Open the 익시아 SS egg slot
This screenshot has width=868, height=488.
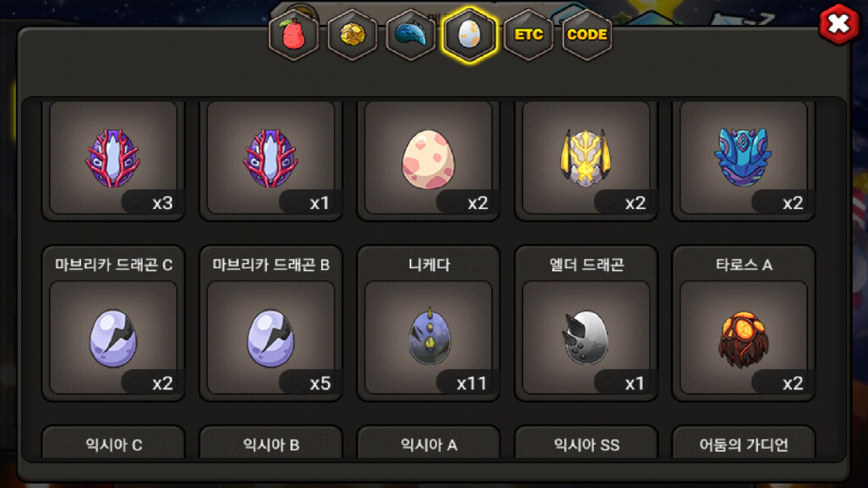tap(586, 442)
